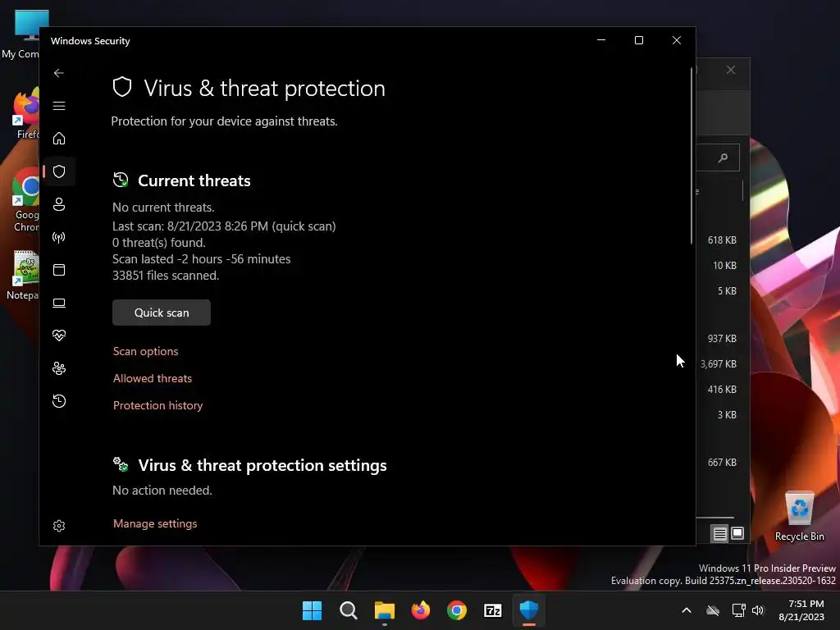Open Firewall & network protection icon

pos(59,237)
